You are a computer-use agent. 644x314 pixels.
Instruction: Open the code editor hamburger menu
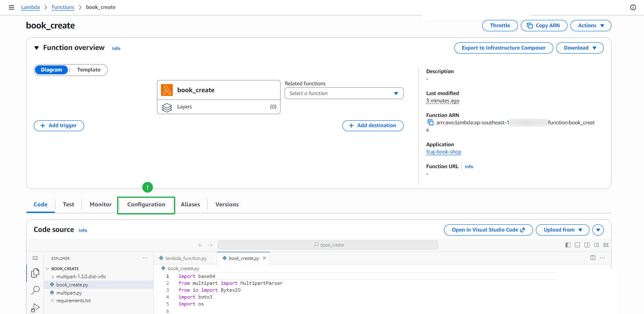tap(35, 258)
